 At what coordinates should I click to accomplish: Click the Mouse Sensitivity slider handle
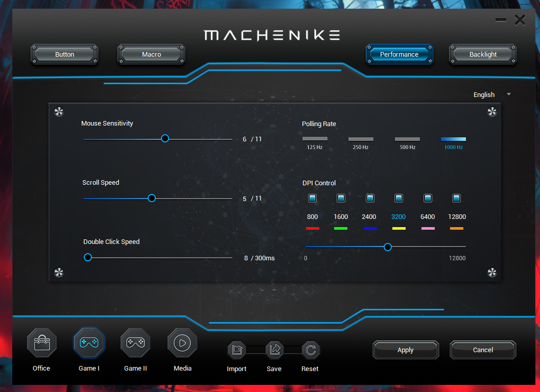[x=165, y=138]
